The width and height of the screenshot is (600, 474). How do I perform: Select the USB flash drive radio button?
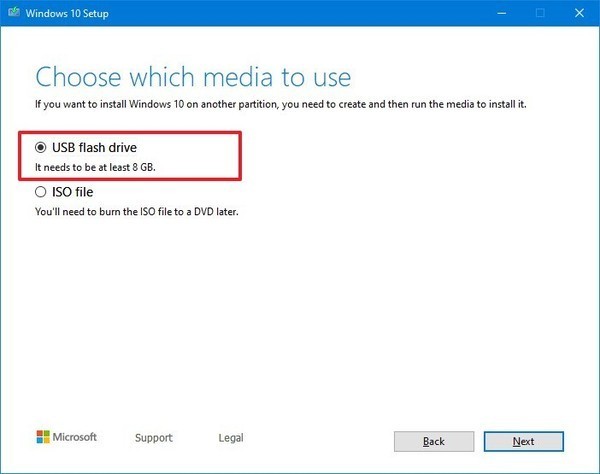click(41, 148)
